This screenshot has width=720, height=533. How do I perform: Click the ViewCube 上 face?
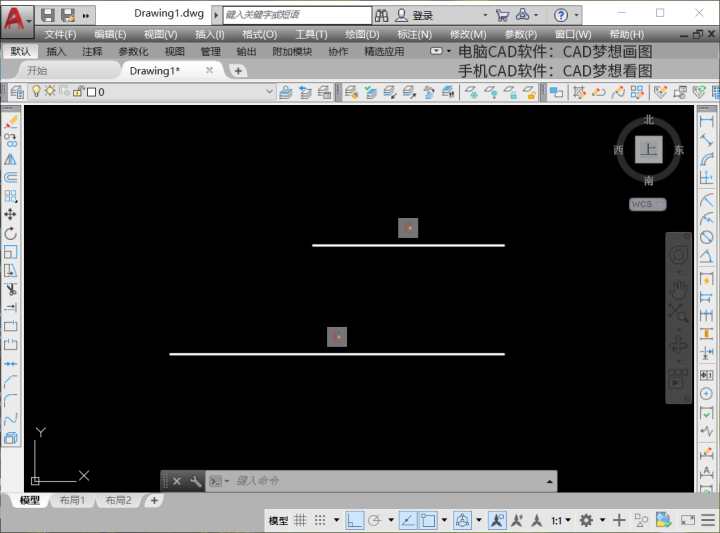point(648,149)
